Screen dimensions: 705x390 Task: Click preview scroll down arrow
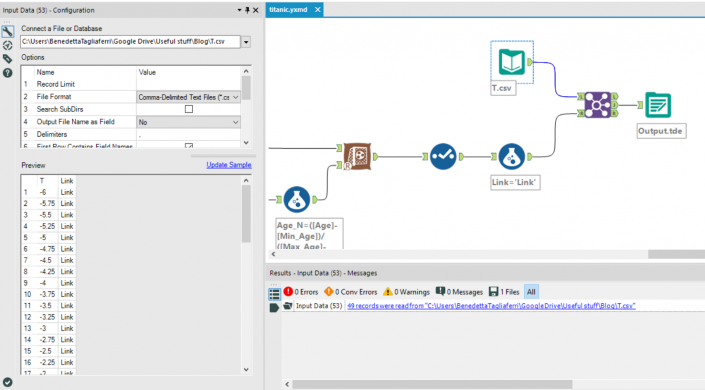click(x=246, y=370)
